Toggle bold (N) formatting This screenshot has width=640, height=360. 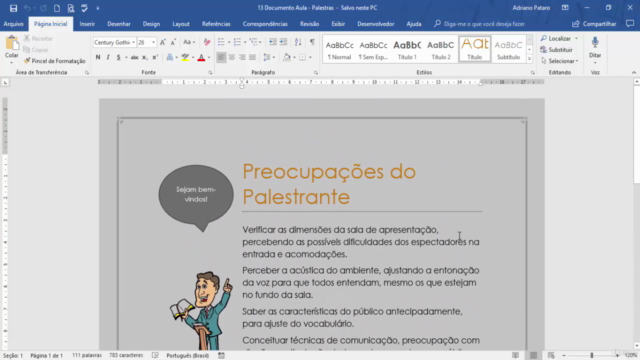pos(98,58)
